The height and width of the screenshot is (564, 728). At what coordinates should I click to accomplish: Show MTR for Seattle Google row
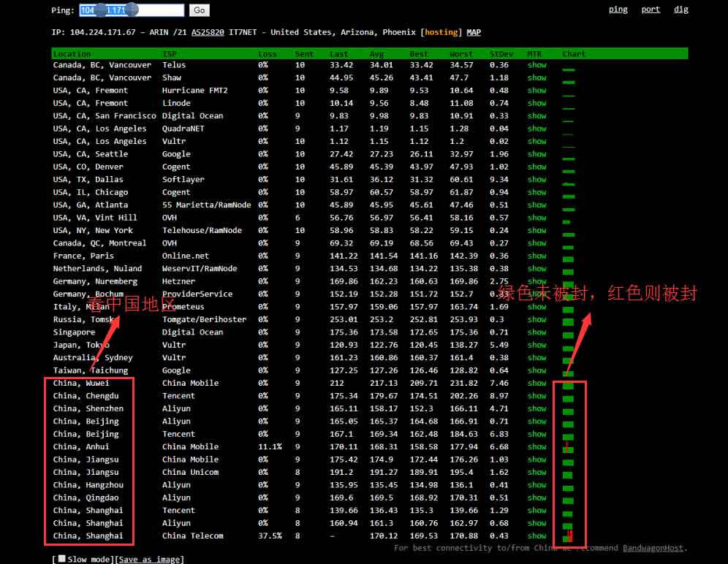(x=536, y=154)
